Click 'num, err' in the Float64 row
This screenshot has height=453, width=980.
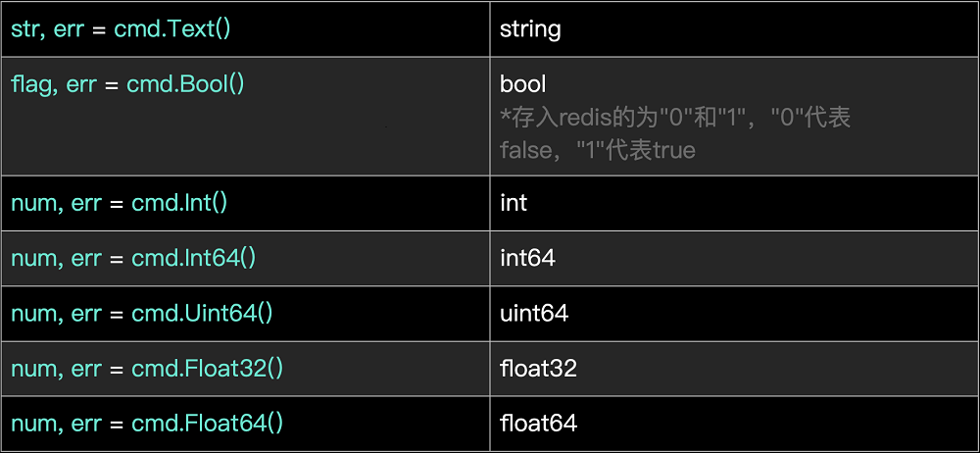click(x=56, y=424)
